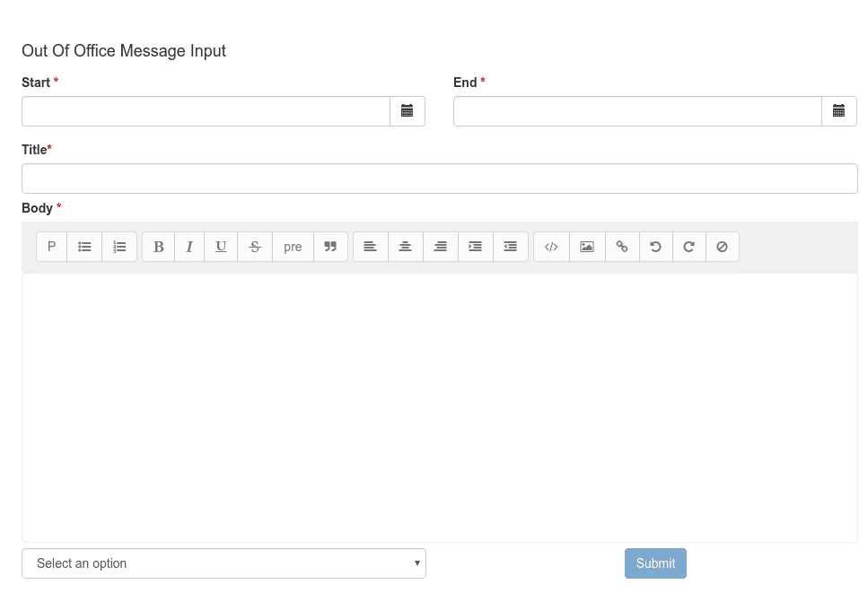Viewport: 868px width, 593px height.
Task: Right align the body text
Action: 439,247
